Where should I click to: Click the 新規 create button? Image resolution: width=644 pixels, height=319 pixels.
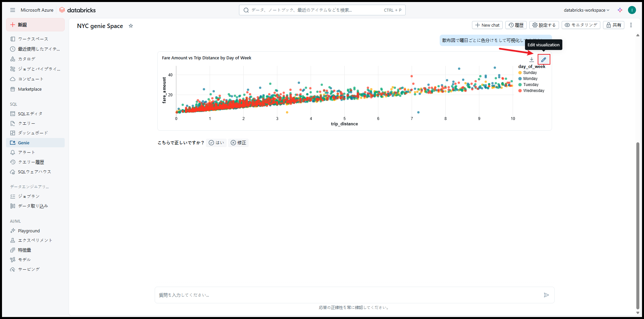pos(35,25)
